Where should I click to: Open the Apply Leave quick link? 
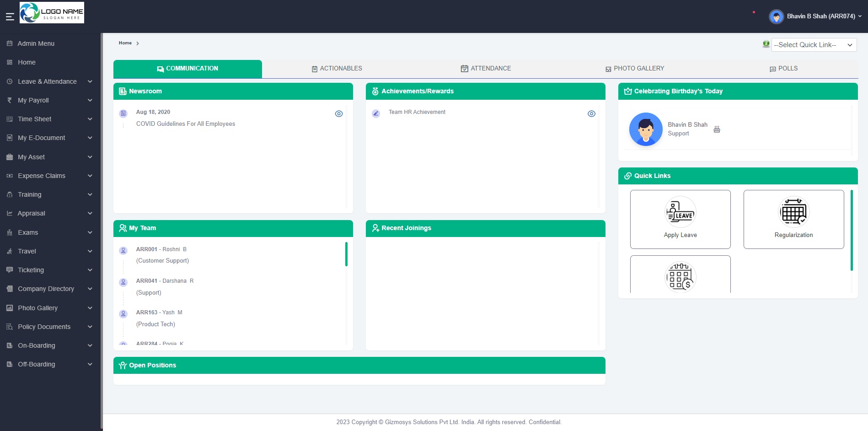pos(680,219)
